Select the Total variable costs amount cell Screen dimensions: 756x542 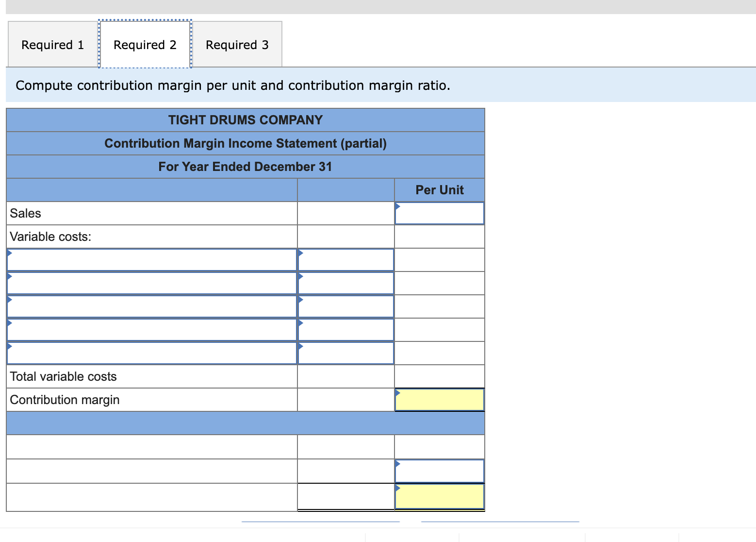click(345, 376)
